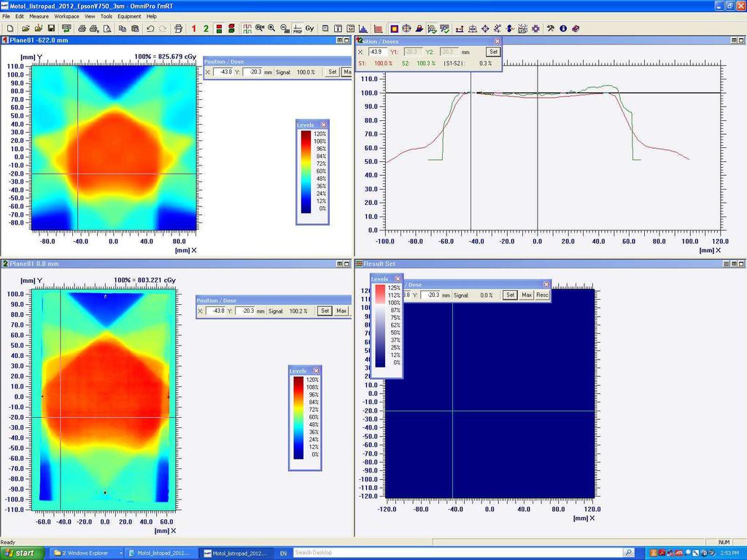Click the Open folder toolbar icon

[x=26, y=28]
